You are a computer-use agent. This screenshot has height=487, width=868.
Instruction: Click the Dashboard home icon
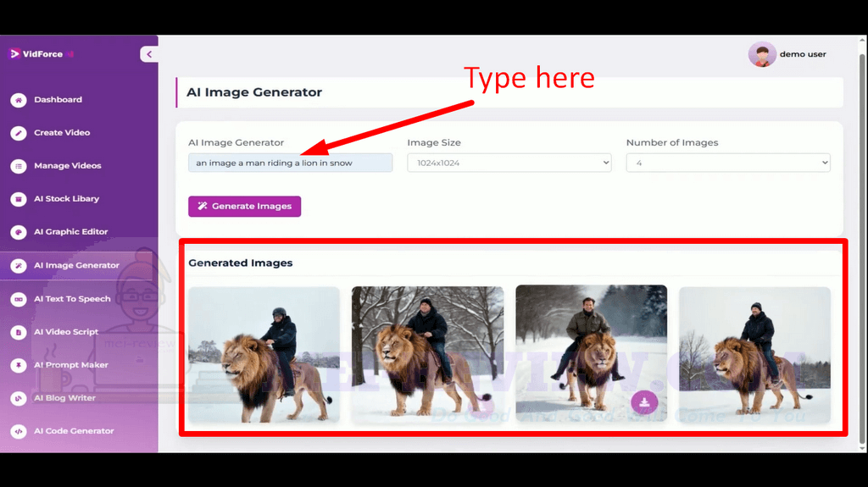pos(19,100)
